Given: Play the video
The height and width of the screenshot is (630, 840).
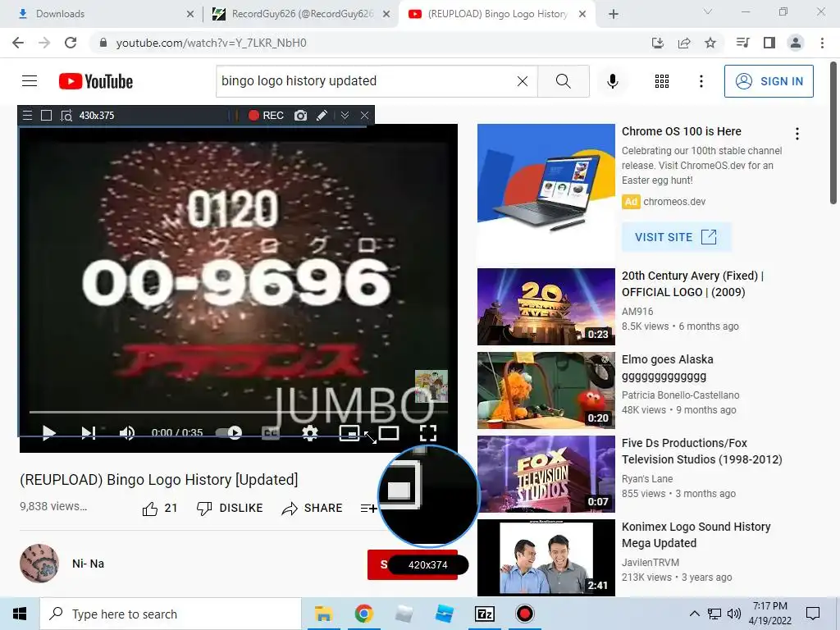Looking at the screenshot, I should 48,432.
